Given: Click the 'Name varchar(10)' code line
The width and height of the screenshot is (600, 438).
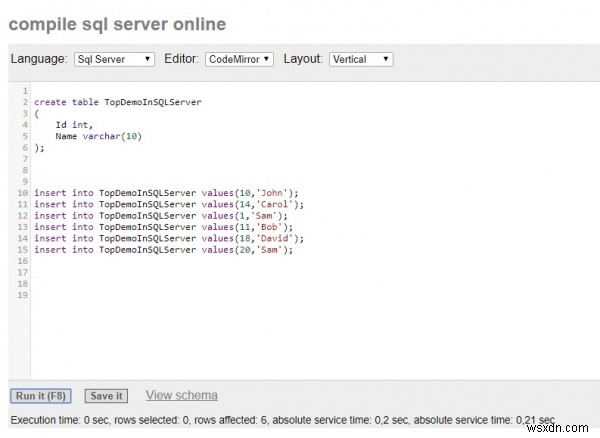Looking at the screenshot, I should click(99, 136).
